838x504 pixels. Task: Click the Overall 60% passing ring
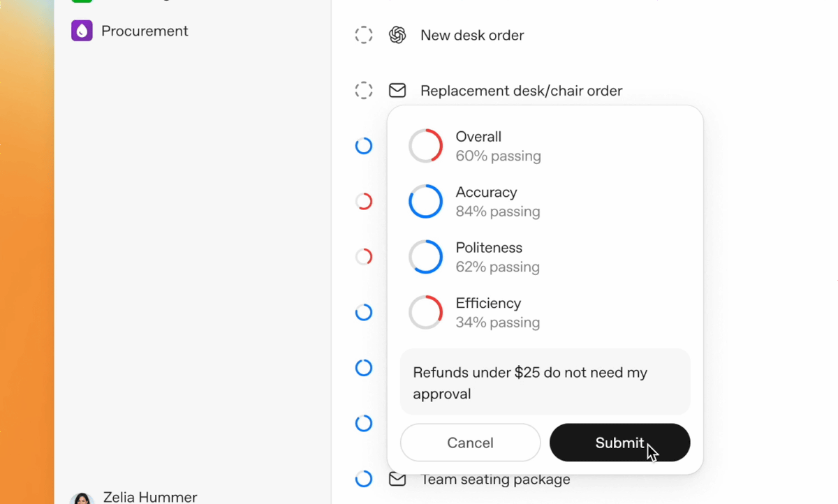tap(425, 146)
